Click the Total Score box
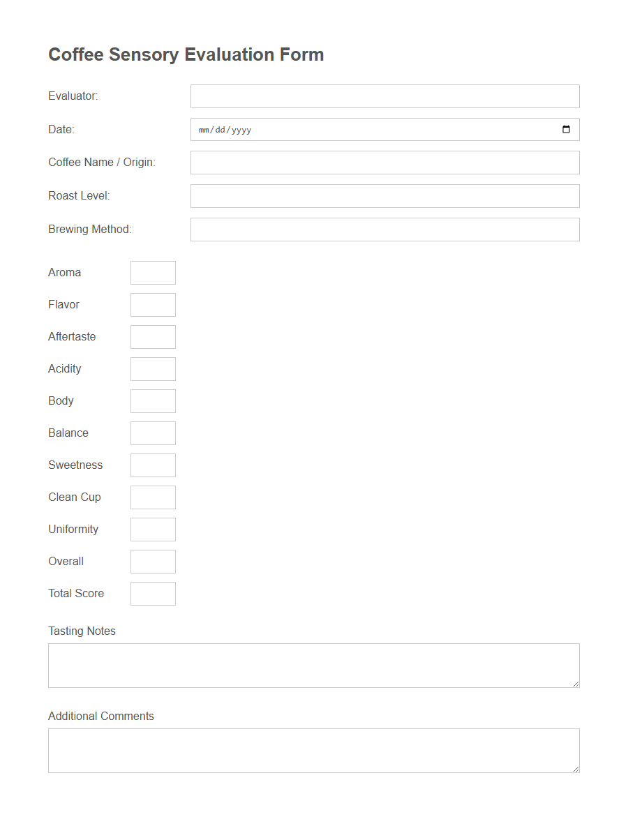The width and height of the screenshot is (628, 840). click(152, 593)
